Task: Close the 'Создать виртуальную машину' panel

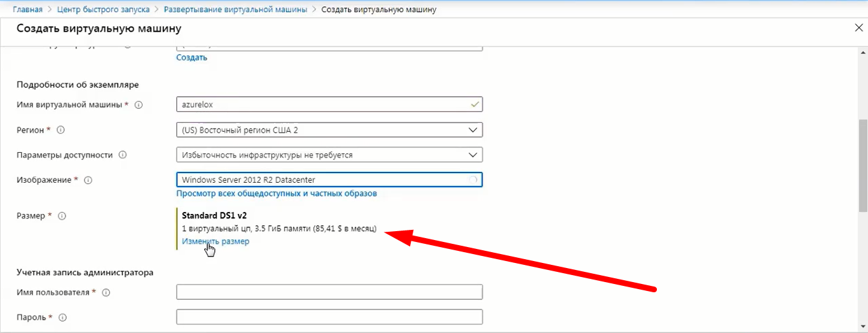Action: point(858,27)
